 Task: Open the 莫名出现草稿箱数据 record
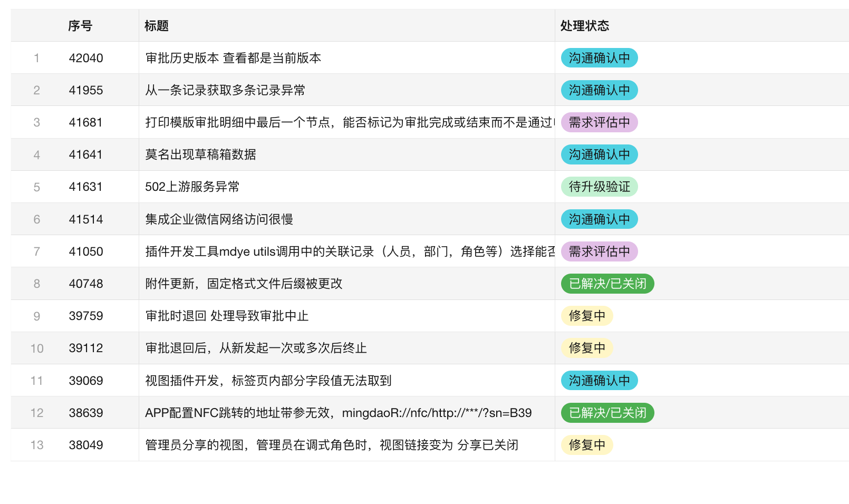point(200,154)
